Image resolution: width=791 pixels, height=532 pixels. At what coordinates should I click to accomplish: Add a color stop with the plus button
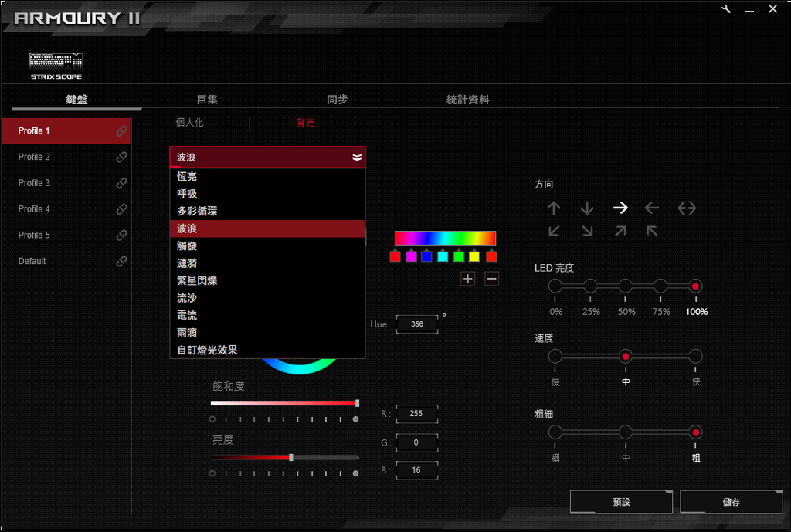[467, 279]
